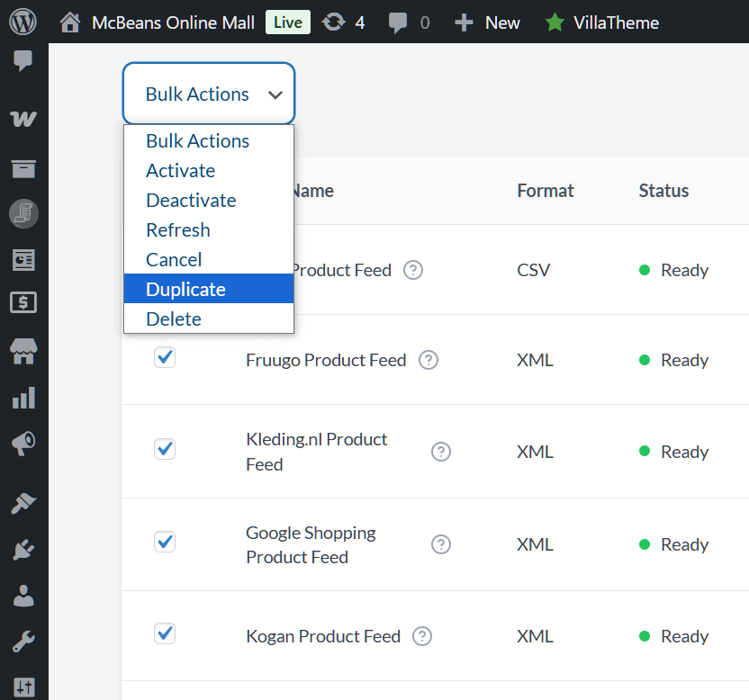
Task: Open the McBeans Online Mall site link
Action: [x=173, y=22]
